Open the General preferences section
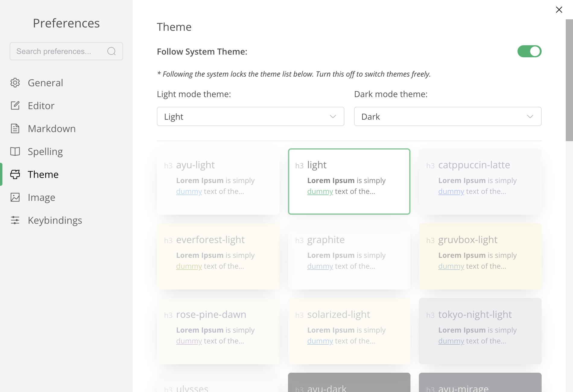The image size is (573, 392). click(x=66, y=83)
